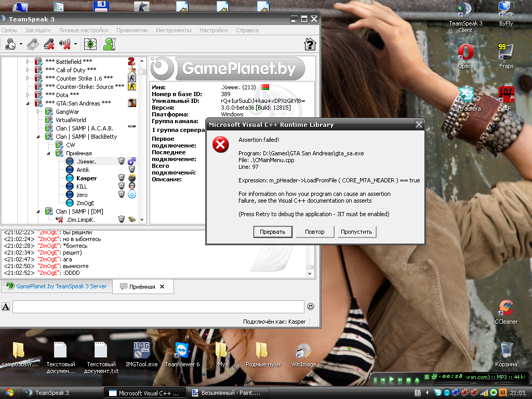Click the TeamSpeak away-status toolbar icon
This screenshot has width=532, height=399.
tap(10, 44)
